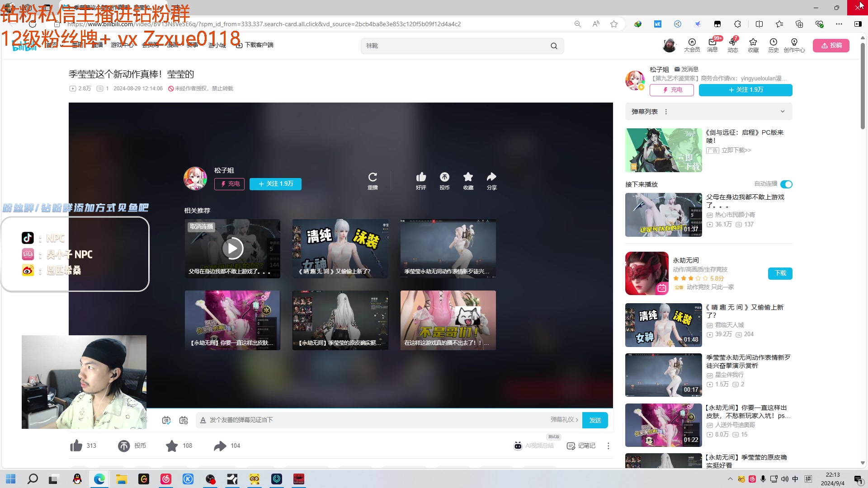
Task: Open 历史 history icon
Action: pos(774,45)
